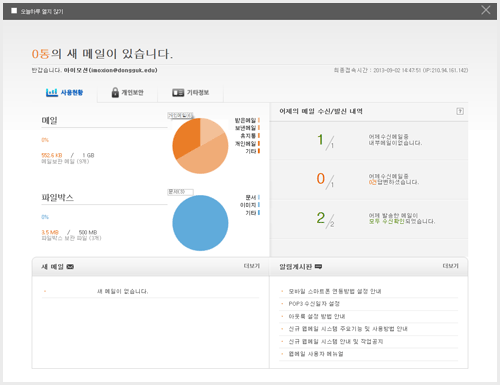The width and height of the screenshot is (500, 385).
Task: Open the 모바일 스마트폰 연동방법 설정 안내 notice
Action: pyautogui.click(x=335, y=291)
